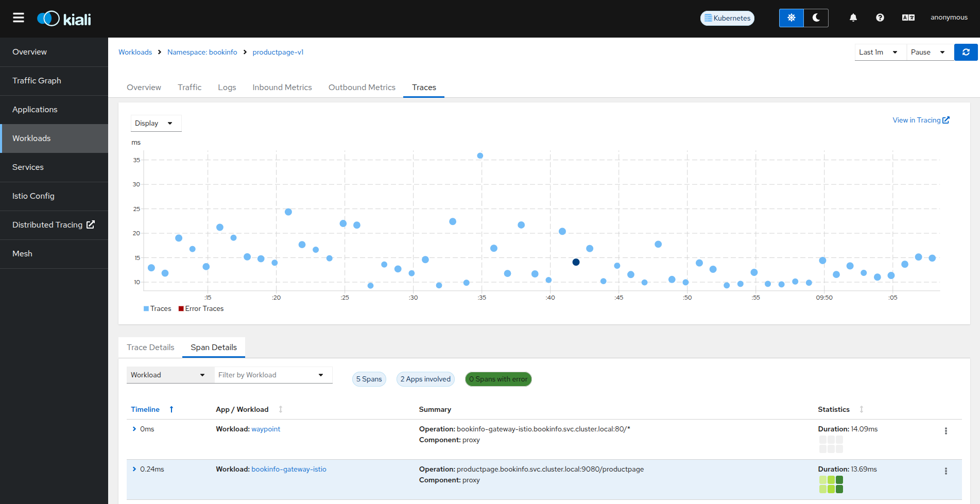Switch to dark theme
Viewport: 980px width, 504px height.
point(816,18)
